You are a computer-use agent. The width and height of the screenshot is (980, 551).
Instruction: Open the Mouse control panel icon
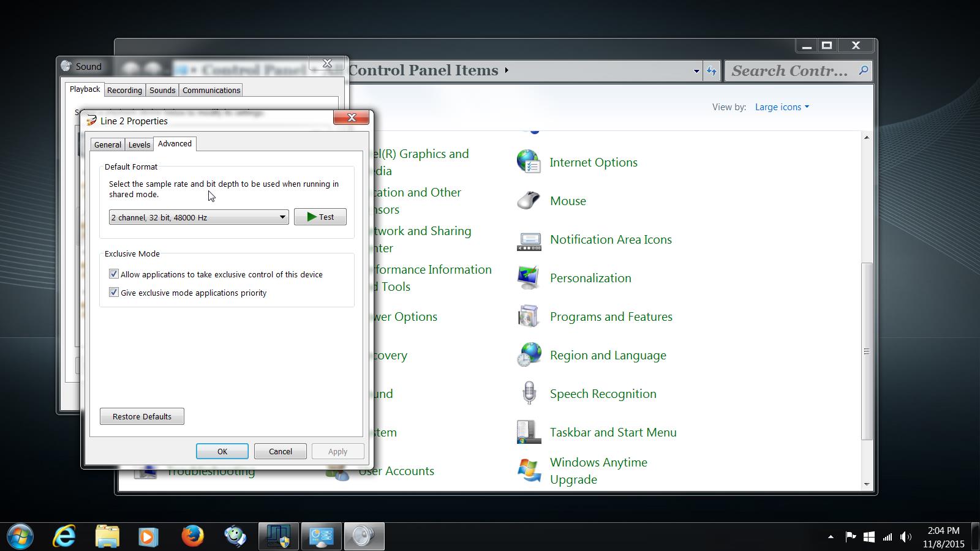click(529, 201)
